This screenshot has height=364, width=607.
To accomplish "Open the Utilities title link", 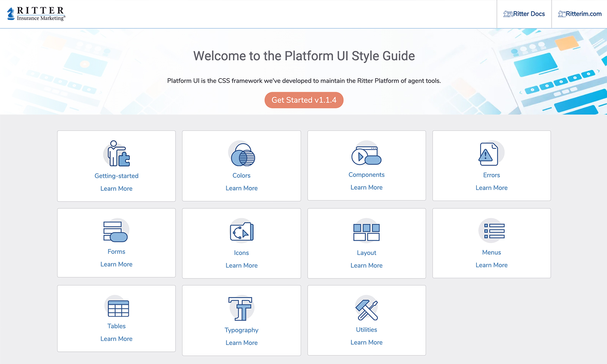I will (366, 330).
